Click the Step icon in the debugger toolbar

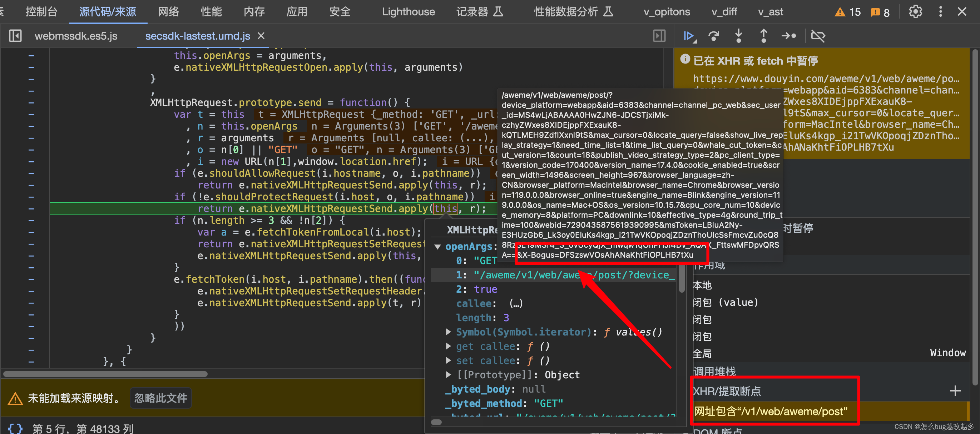point(788,36)
